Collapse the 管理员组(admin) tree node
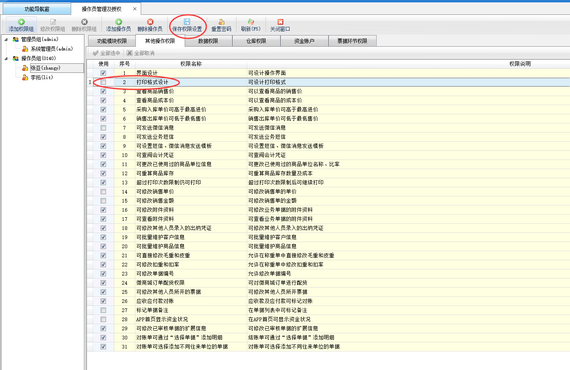The width and height of the screenshot is (570, 370). 6,39
